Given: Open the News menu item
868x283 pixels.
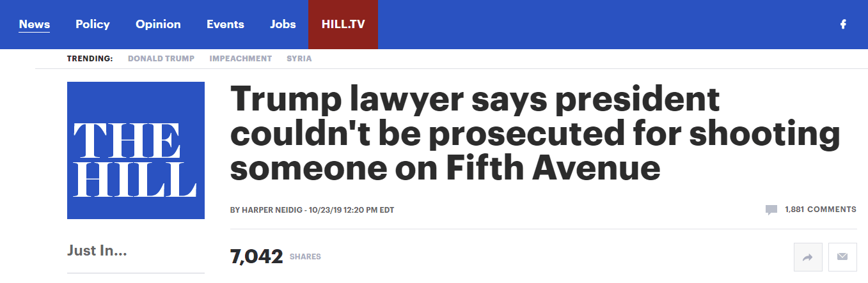Looking at the screenshot, I should pyautogui.click(x=35, y=24).
